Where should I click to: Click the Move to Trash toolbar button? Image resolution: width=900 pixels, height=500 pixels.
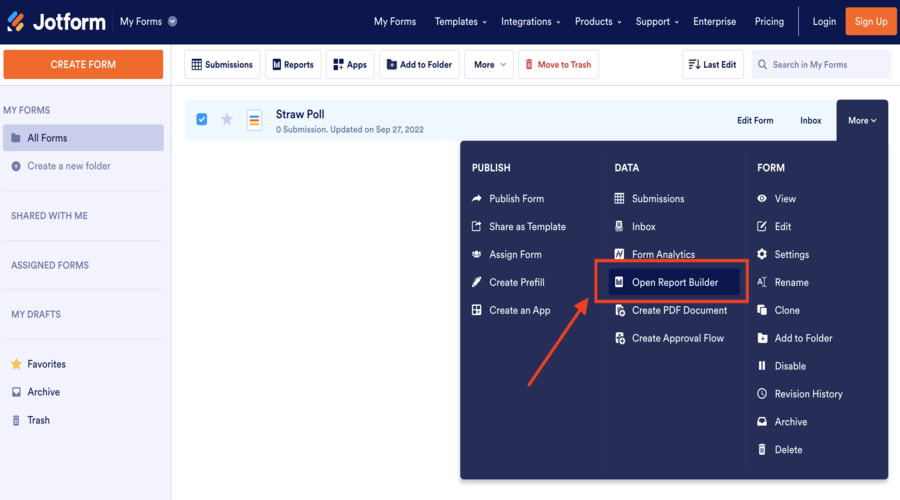point(558,65)
